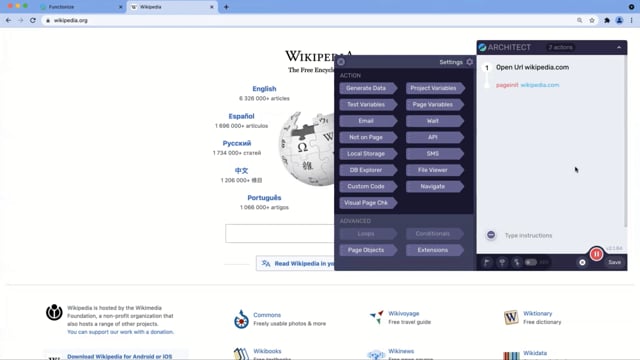Open English Wikipedia link
Image resolution: width=640 pixels, height=360 pixels.
[264, 89]
